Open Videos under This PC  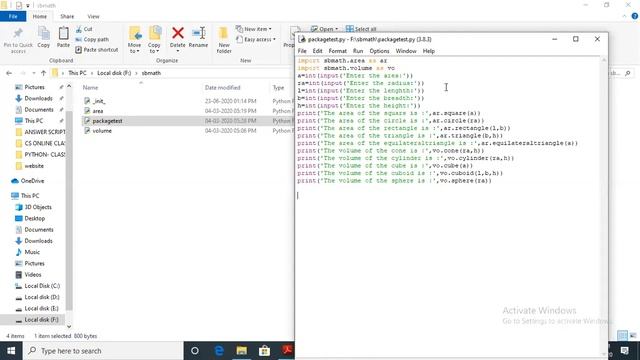(x=33, y=275)
